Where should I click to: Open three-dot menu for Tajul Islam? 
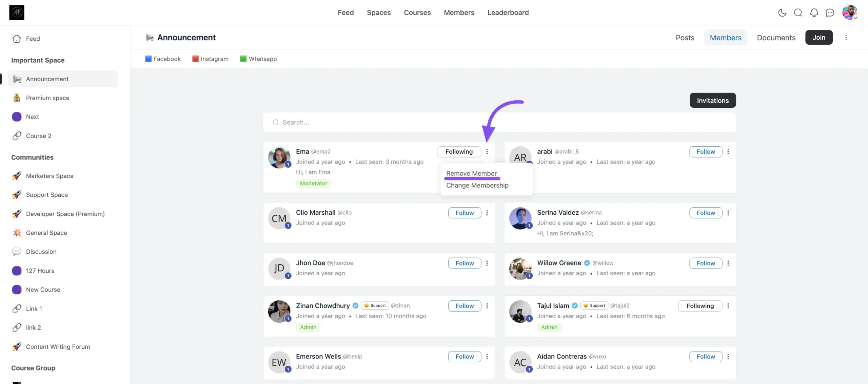click(x=728, y=306)
